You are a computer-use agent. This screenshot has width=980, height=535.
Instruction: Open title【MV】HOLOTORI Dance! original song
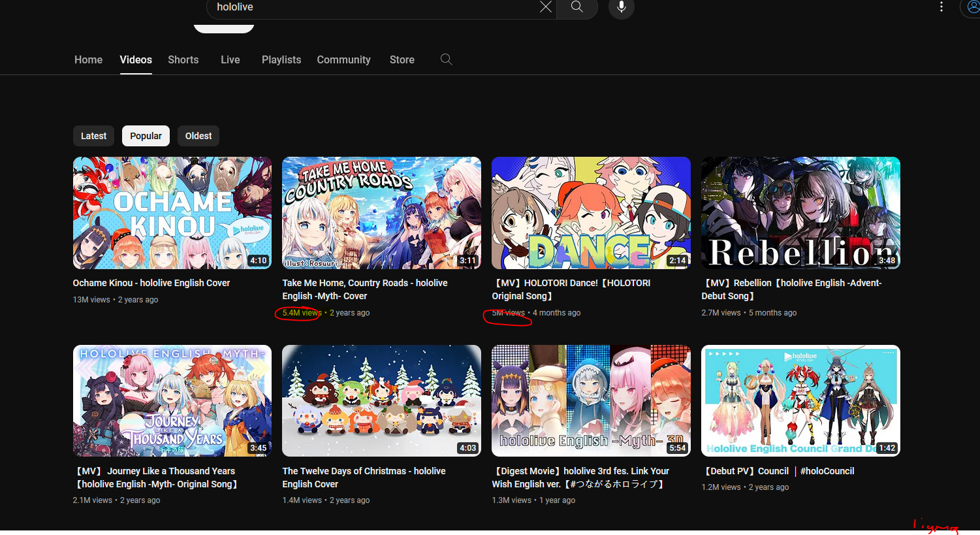click(571, 289)
